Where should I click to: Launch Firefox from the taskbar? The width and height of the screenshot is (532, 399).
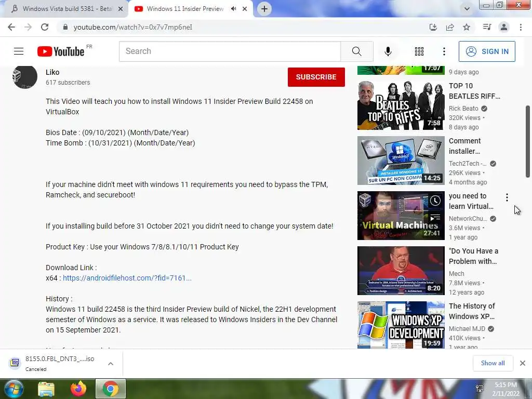78,389
